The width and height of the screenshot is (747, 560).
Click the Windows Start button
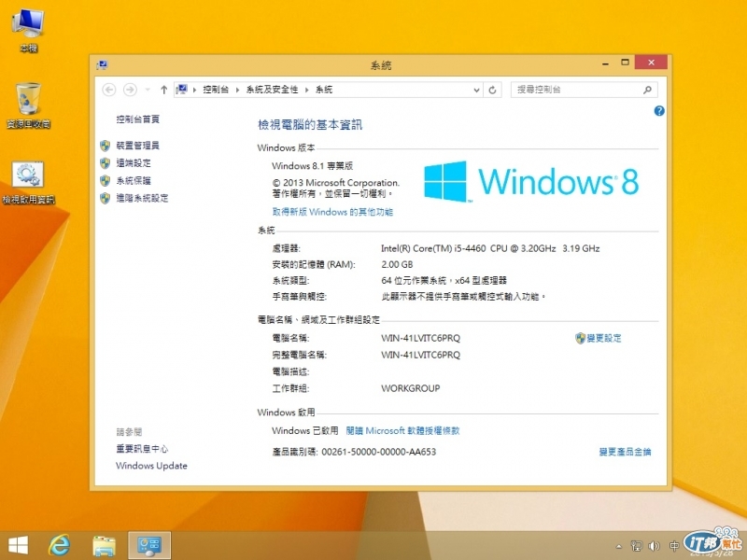pos(18,545)
